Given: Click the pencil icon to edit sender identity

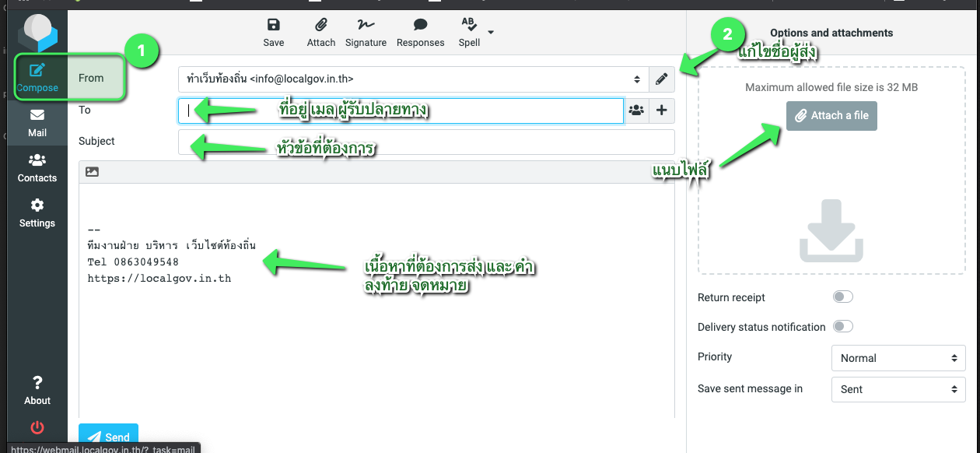Looking at the screenshot, I should [x=661, y=79].
